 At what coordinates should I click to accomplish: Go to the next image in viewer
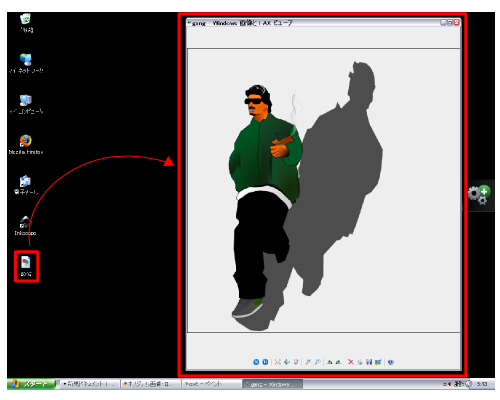265,362
